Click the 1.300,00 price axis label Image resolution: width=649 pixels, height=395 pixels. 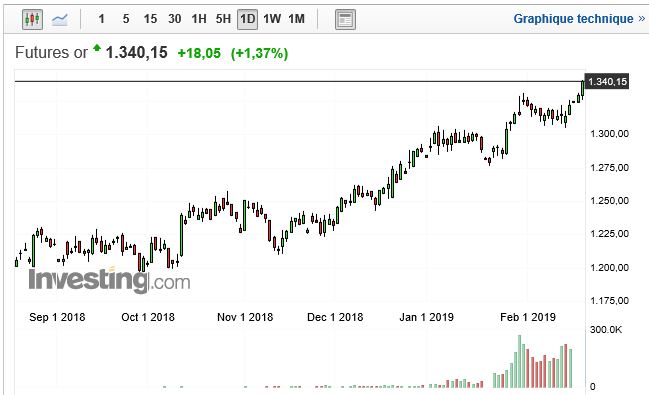point(609,134)
